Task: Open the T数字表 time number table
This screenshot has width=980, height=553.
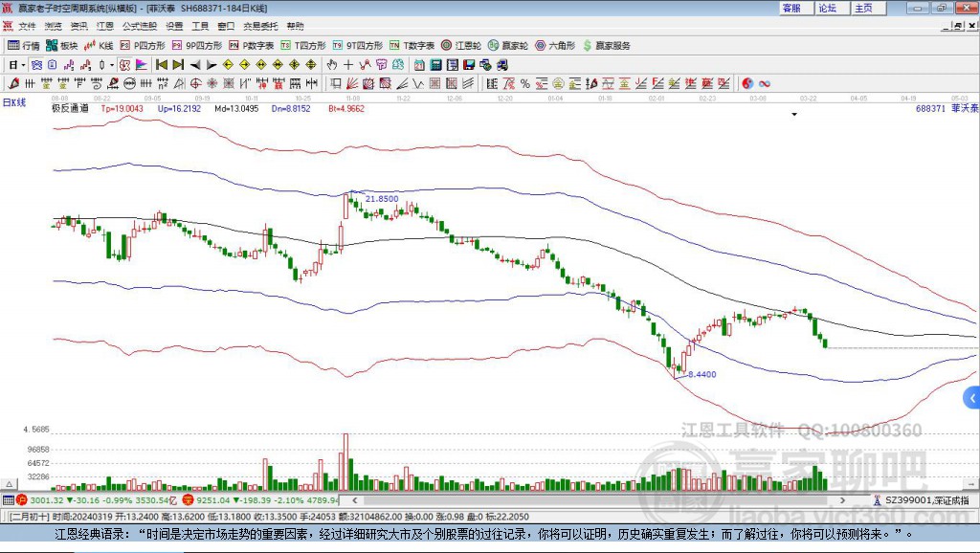Action: pyautogui.click(x=412, y=46)
